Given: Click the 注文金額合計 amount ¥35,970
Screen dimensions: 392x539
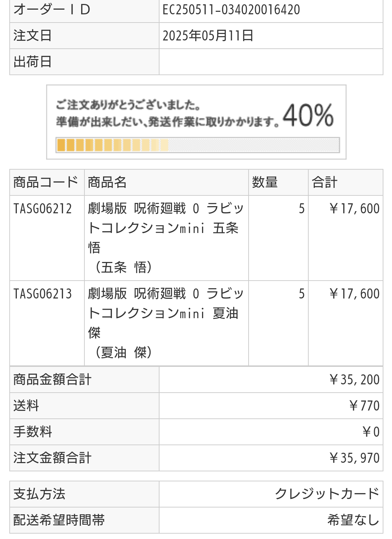Looking at the screenshot, I should (x=354, y=458).
